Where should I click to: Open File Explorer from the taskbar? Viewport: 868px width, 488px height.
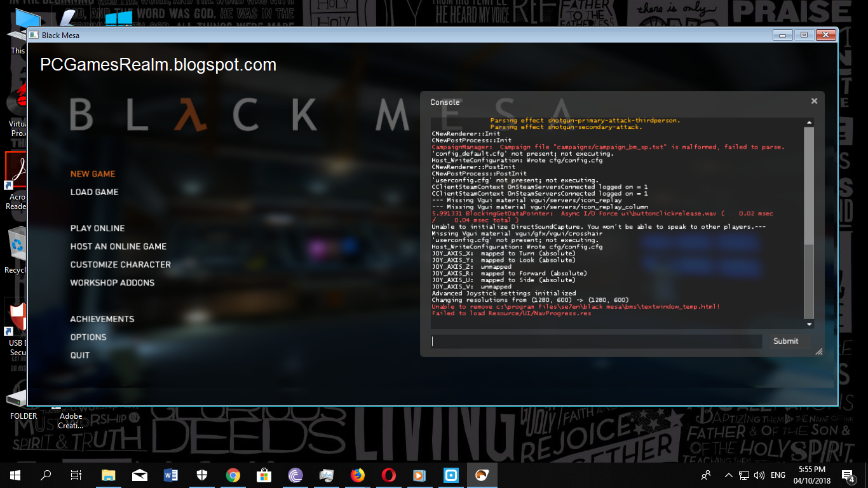coord(109,475)
